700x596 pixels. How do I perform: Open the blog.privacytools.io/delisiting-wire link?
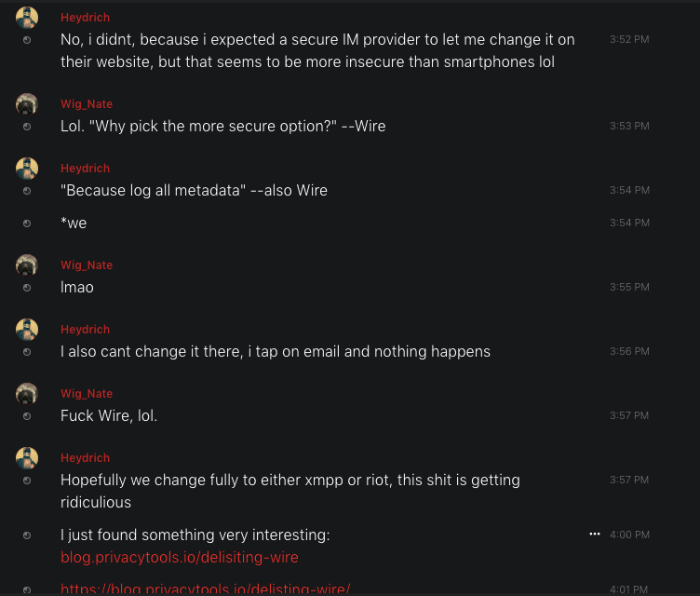[179, 557]
